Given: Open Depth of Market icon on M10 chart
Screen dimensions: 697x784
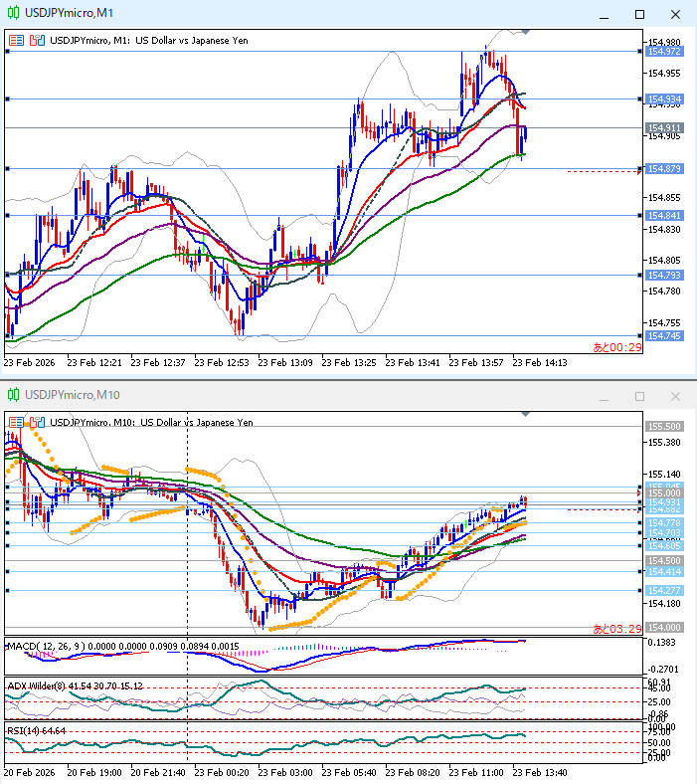Looking at the screenshot, I should pyautogui.click(x=37, y=422).
